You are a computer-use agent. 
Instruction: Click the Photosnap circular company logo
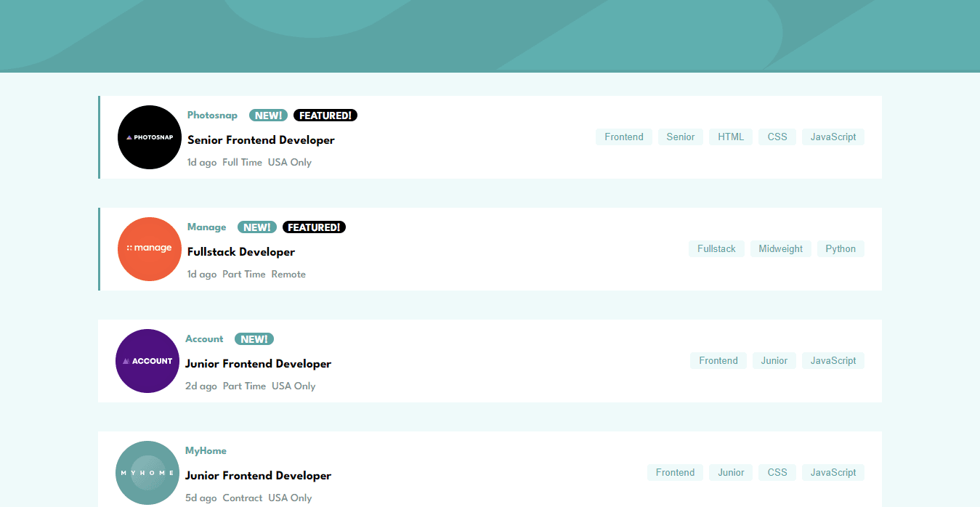pyautogui.click(x=149, y=137)
